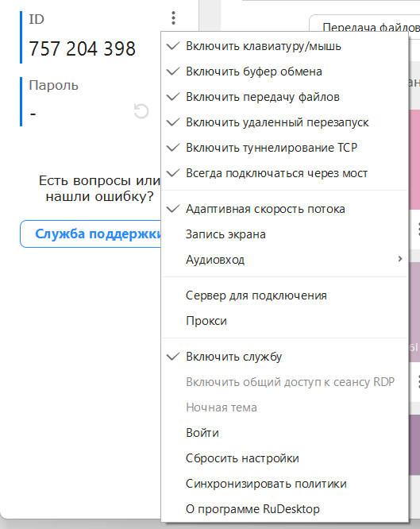Refresh the password with the circular arrow icon
This screenshot has width=420, height=529.
click(x=141, y=111)
